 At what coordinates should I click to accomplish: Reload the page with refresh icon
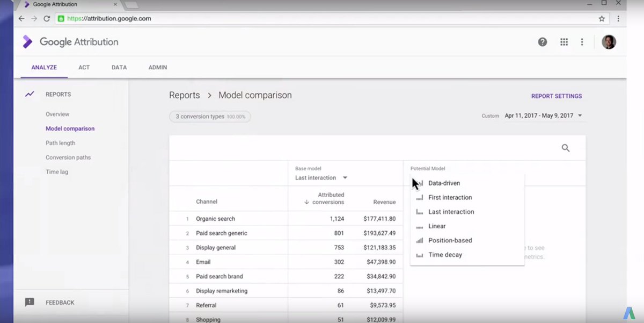47,18
